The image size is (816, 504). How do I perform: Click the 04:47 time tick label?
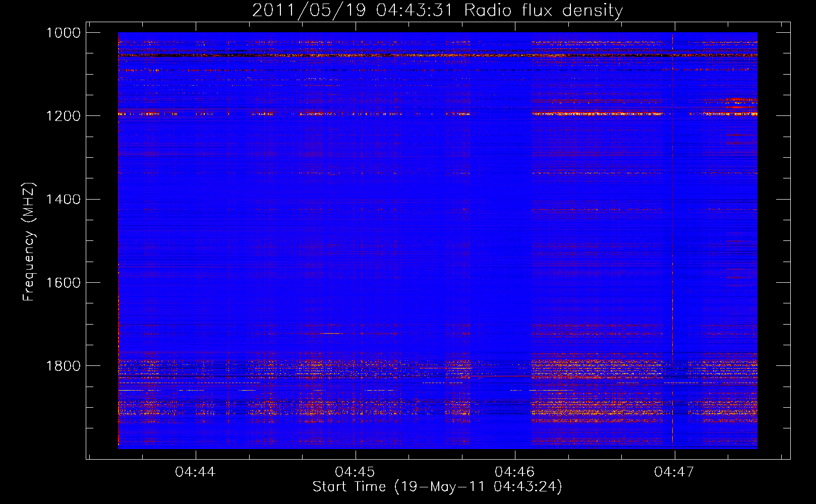674,472
